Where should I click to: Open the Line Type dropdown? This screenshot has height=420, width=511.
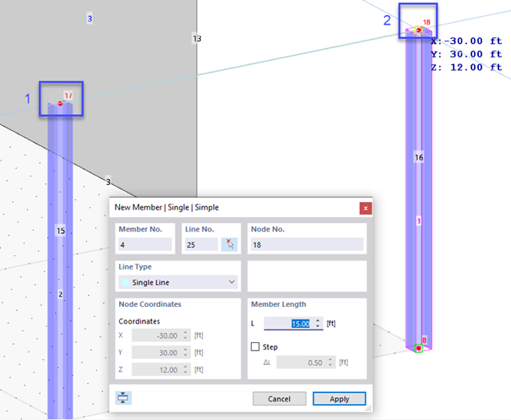(x=178, y=282)
